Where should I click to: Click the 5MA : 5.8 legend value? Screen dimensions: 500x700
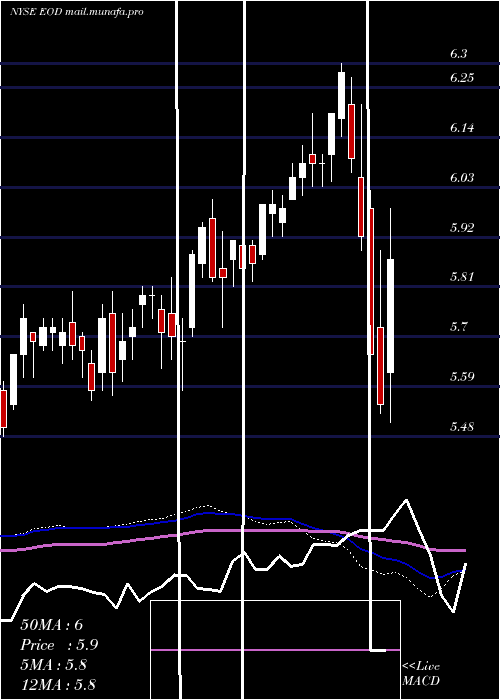54,665
